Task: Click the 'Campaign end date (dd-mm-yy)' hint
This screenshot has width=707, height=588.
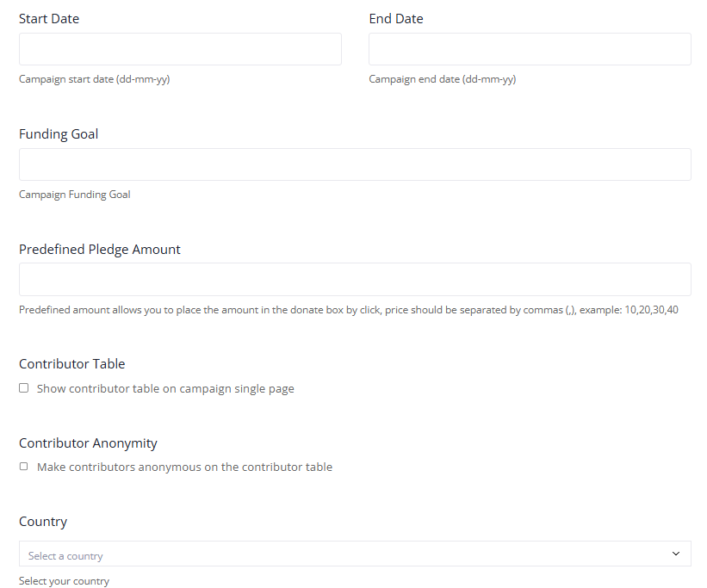Action: (x=443, y=79)
